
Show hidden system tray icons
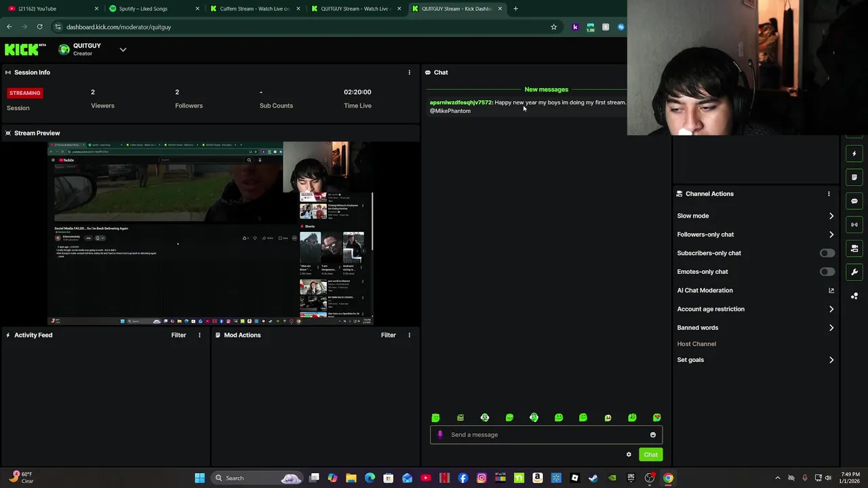(778, 478)
